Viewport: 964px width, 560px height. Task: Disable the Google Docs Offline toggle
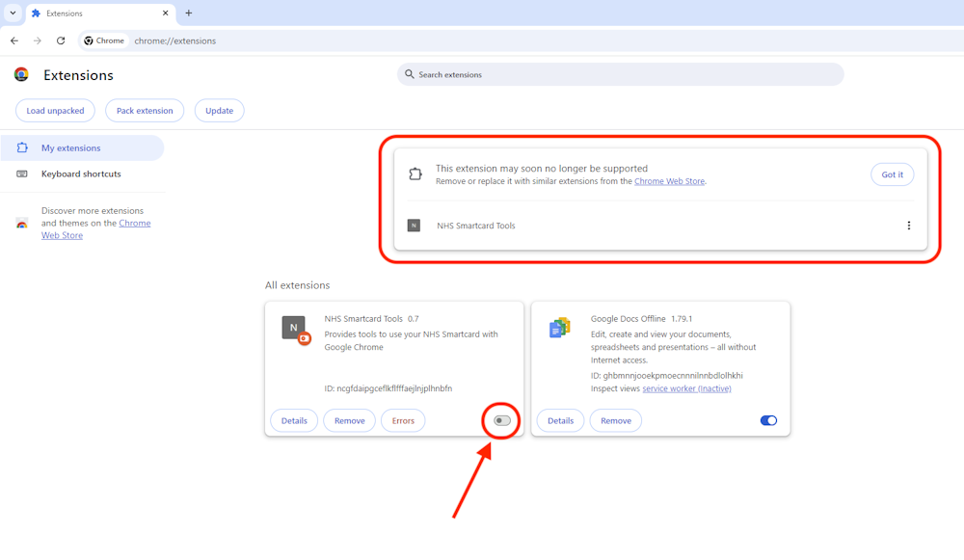[768, 420]
